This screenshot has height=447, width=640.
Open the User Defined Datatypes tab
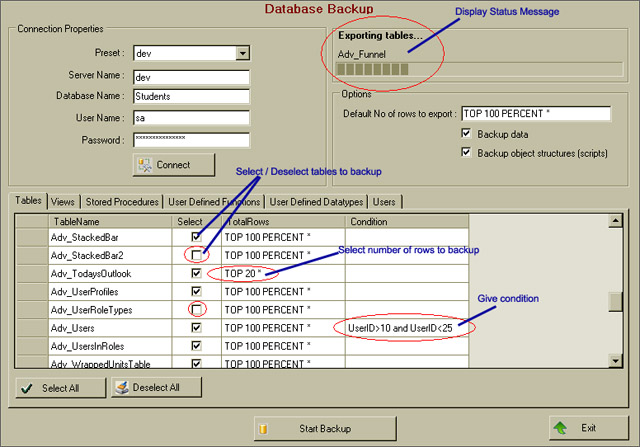(317, 201)
